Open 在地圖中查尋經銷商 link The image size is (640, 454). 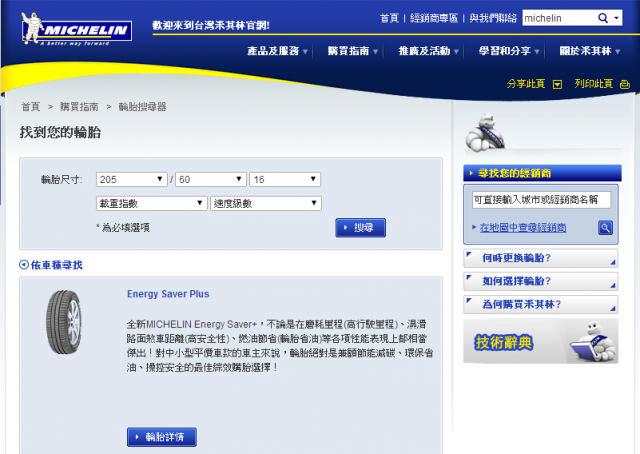pyautogui.click(x=523, y=227)
